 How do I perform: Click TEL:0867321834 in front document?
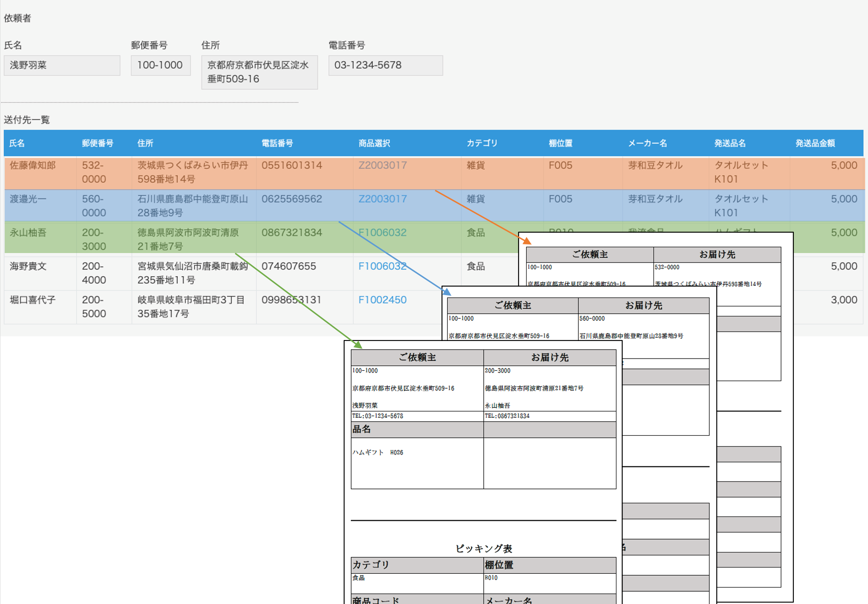pos(507,416)
